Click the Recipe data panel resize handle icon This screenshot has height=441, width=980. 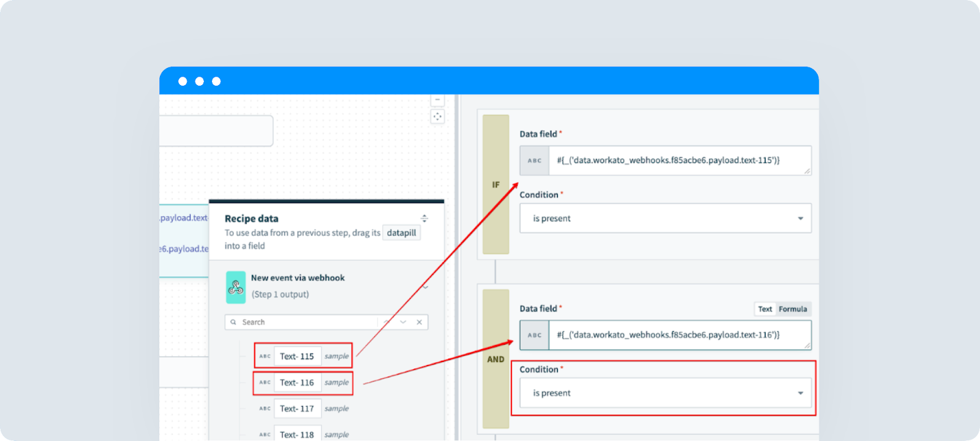click(424, 219)
